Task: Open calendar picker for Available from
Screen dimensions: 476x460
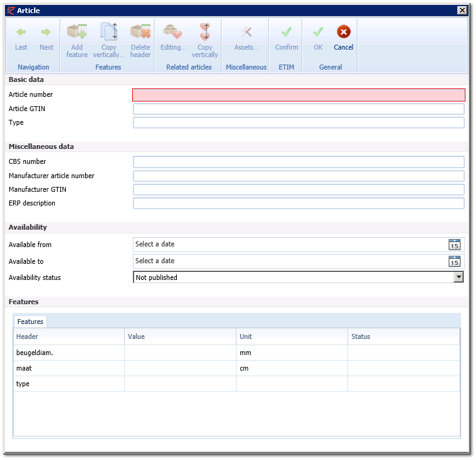Action: pos(454,245)
